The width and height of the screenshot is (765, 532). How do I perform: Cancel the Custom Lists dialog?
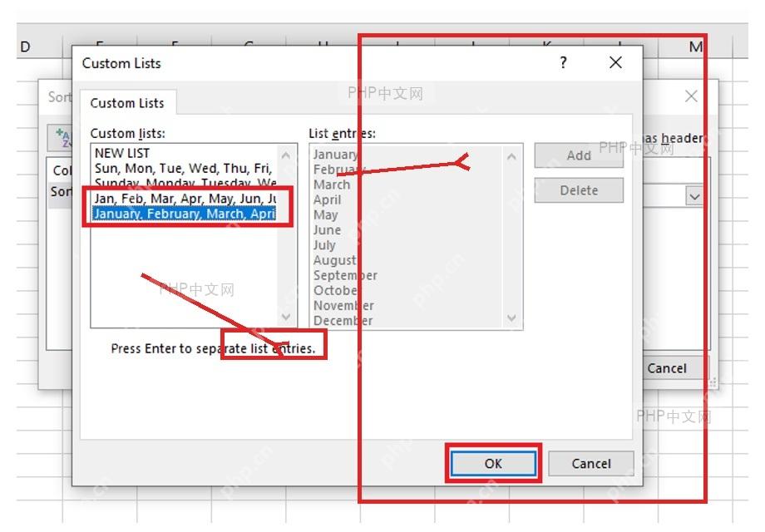point(591,463)
